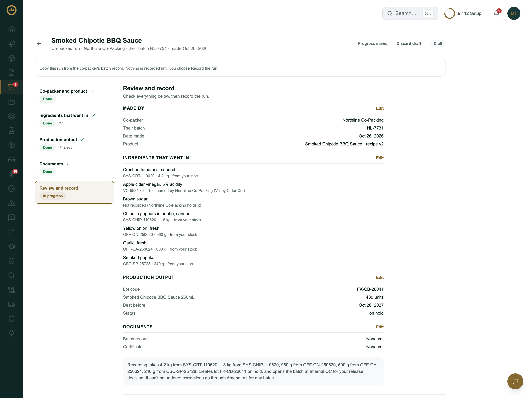532x398 pixels.
Task: Edit the Ingredients That Went In section
Action: point(379,158)
